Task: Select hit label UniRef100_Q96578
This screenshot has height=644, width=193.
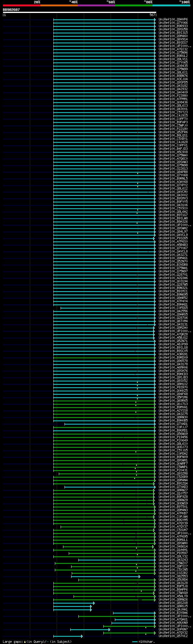Action: point(173,361)
